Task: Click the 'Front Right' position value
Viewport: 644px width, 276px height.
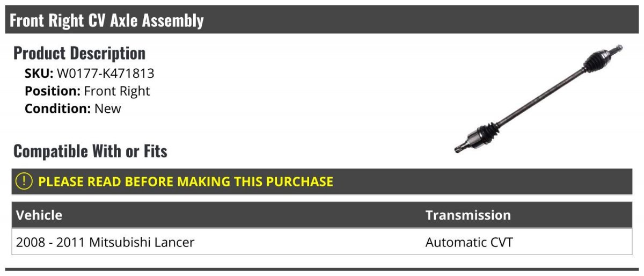Action: click(117, 91)
